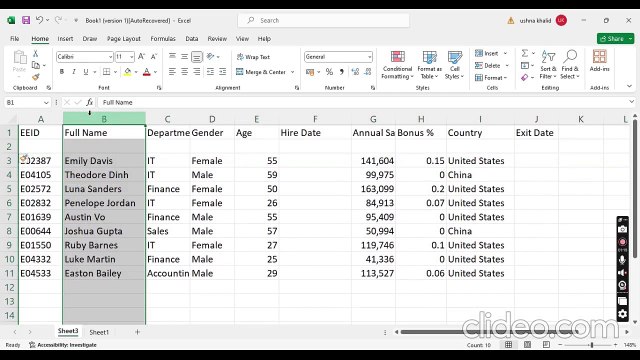Click the Insert Function fx icon

(x=89, y=102)
